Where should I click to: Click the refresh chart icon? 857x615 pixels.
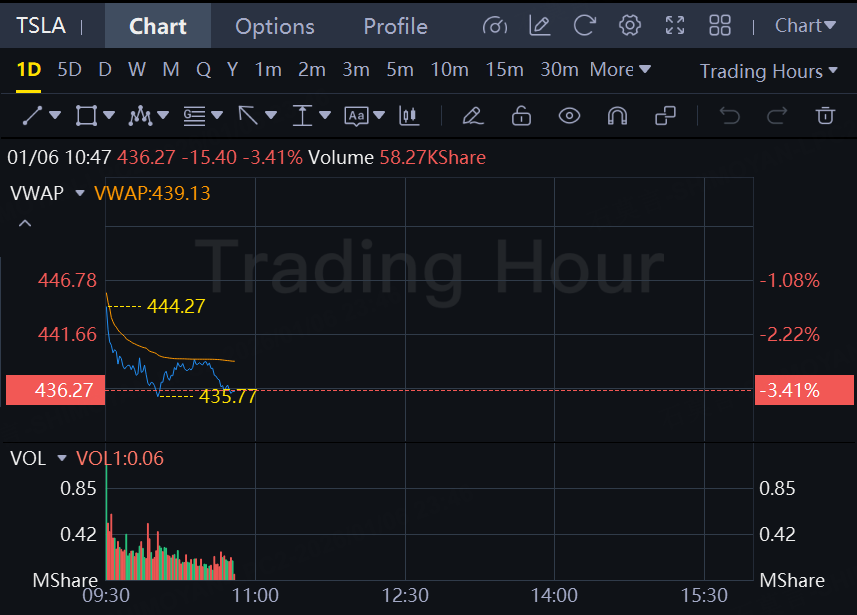[585, 26]
